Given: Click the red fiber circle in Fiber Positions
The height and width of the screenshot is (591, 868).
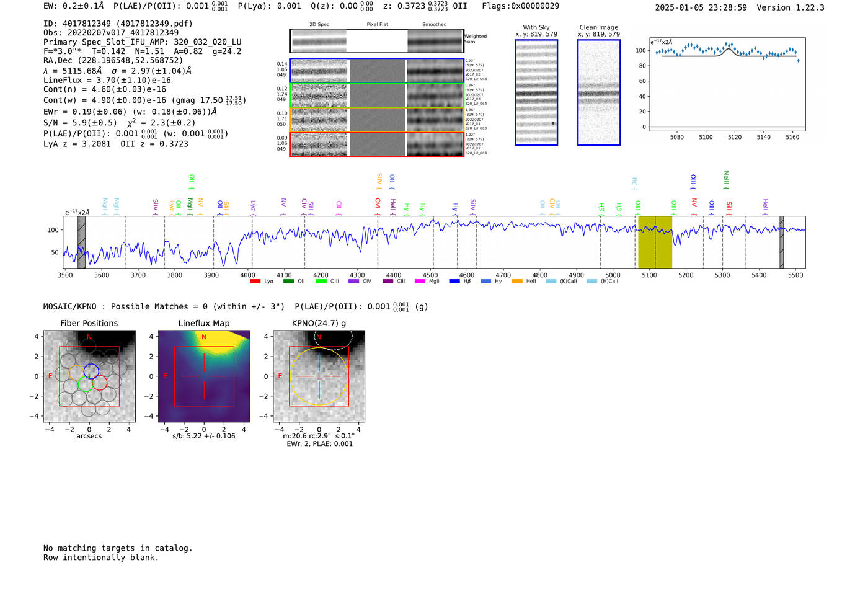Looking at the screenshot, I should [x=99, y=382].
